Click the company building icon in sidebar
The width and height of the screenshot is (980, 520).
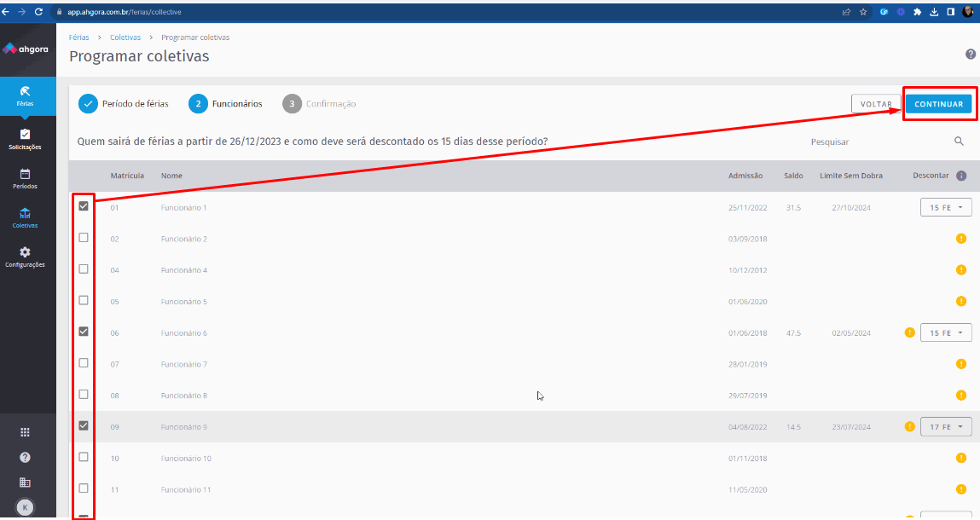pyautogui.click(x=25, y=482)
